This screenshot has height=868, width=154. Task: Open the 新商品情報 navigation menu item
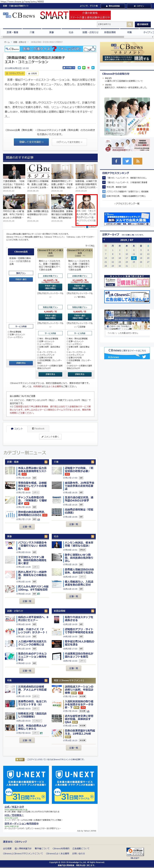110,32
